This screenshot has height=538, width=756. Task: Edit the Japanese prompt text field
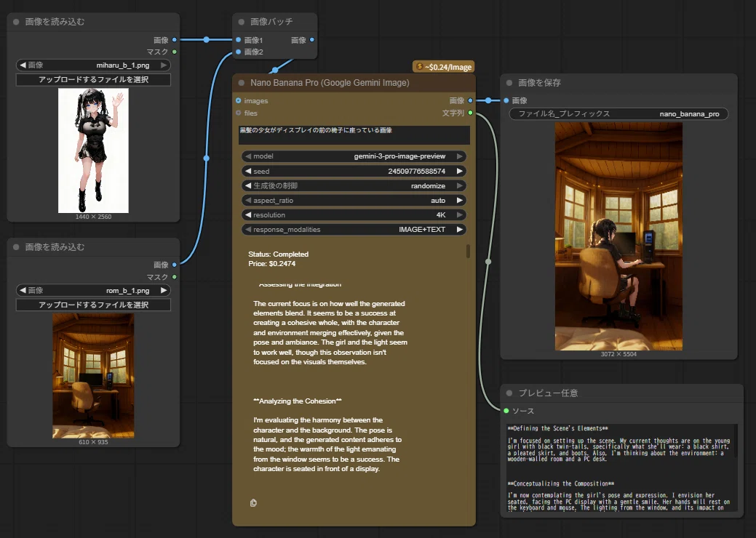click(x=354, y=134)
